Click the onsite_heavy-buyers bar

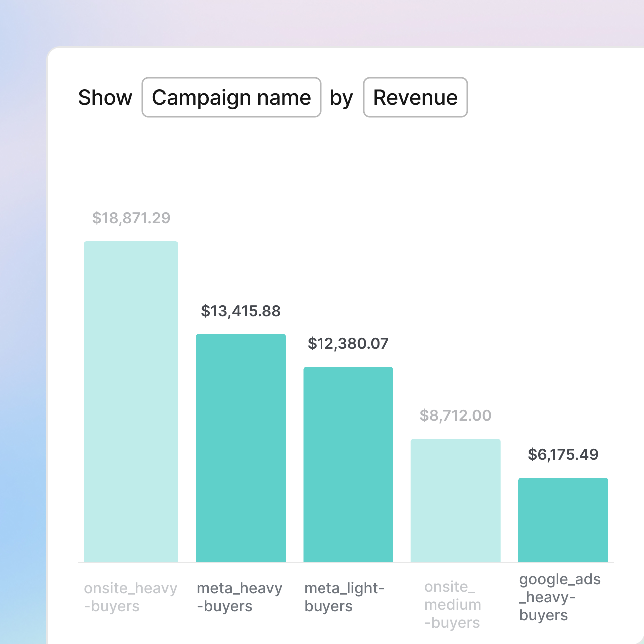tap(131, 401)
